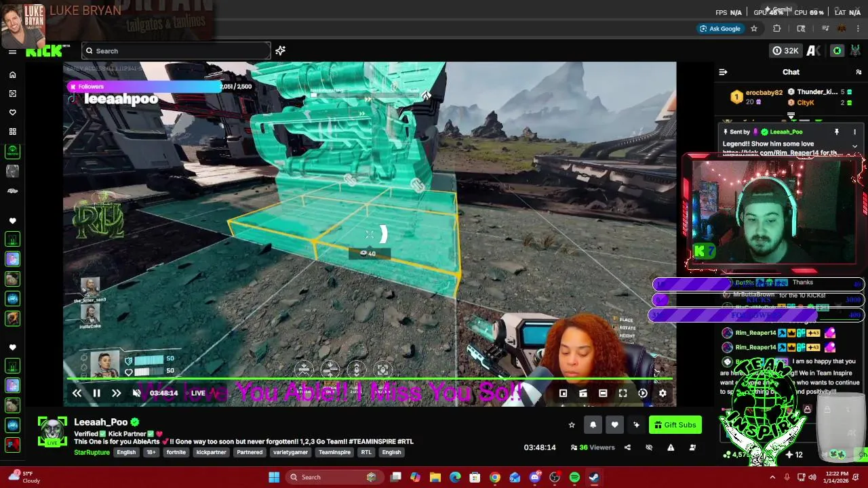Open the user-card icon below Gift Subs
The width and height of the screenshot is (868, 488).
tap(692, 447)
